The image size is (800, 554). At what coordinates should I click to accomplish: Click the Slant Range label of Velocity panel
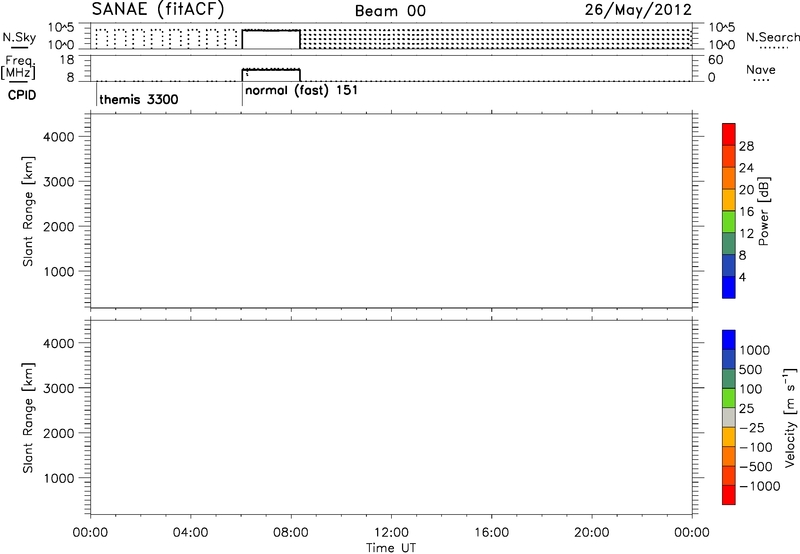[x=28, y=418]
